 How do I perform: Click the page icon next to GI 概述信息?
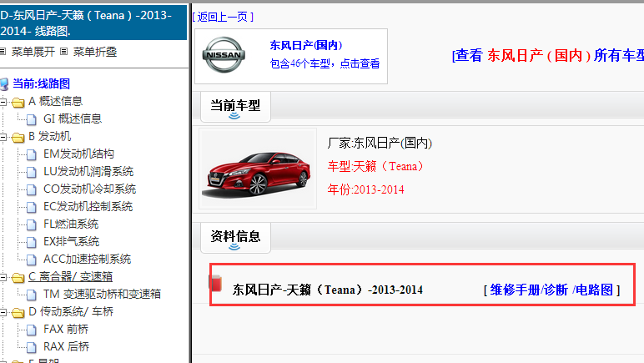point(32,119)
